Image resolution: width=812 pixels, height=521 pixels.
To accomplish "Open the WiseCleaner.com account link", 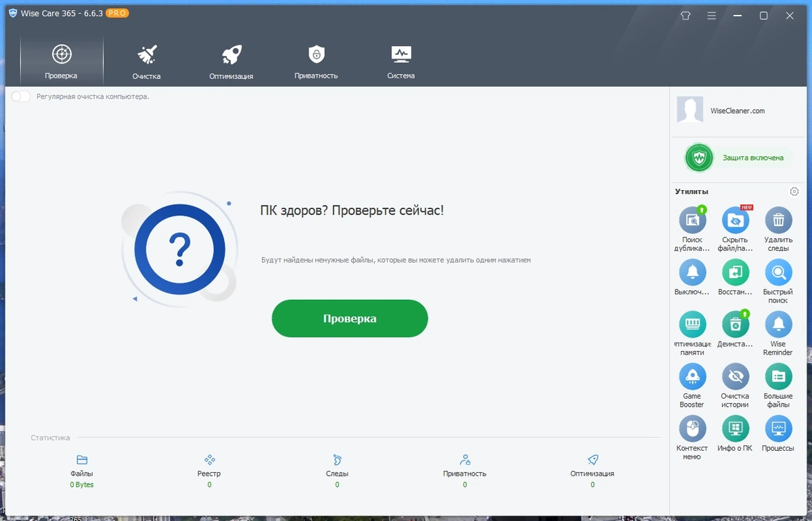I will [738, 111].
